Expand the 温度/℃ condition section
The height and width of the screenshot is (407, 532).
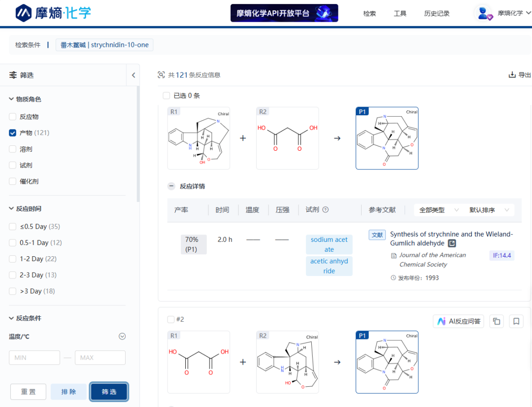pos(122,337)
